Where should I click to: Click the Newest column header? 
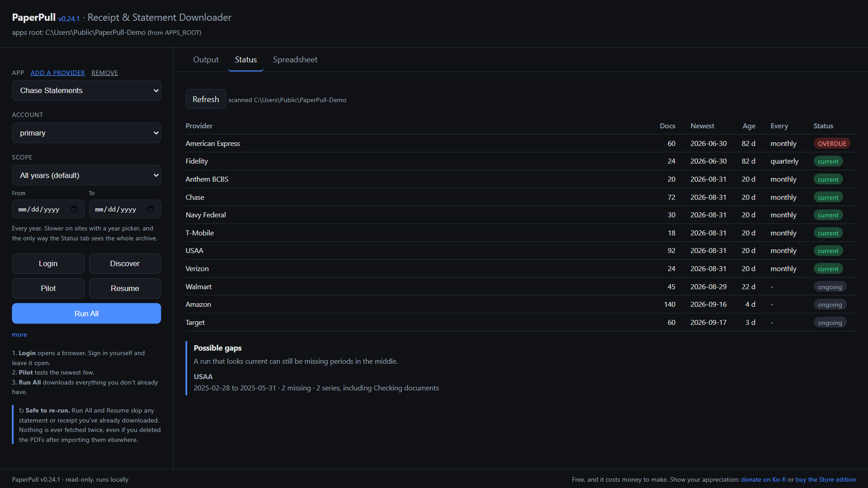(x=702, y=126)
